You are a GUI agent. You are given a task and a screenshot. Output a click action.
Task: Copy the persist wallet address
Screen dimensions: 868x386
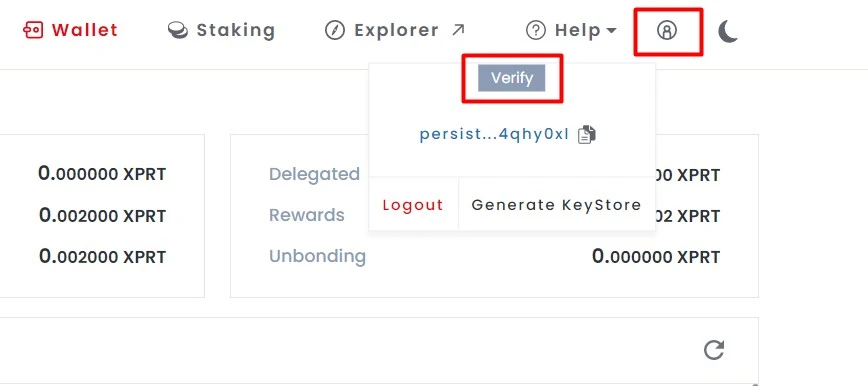point(587,135)
